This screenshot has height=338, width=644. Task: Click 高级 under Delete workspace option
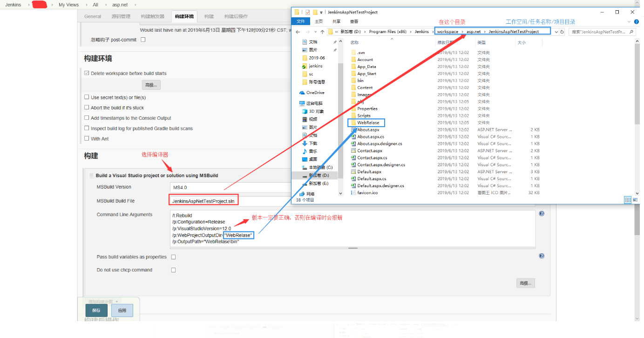click(x=151, y=85)
